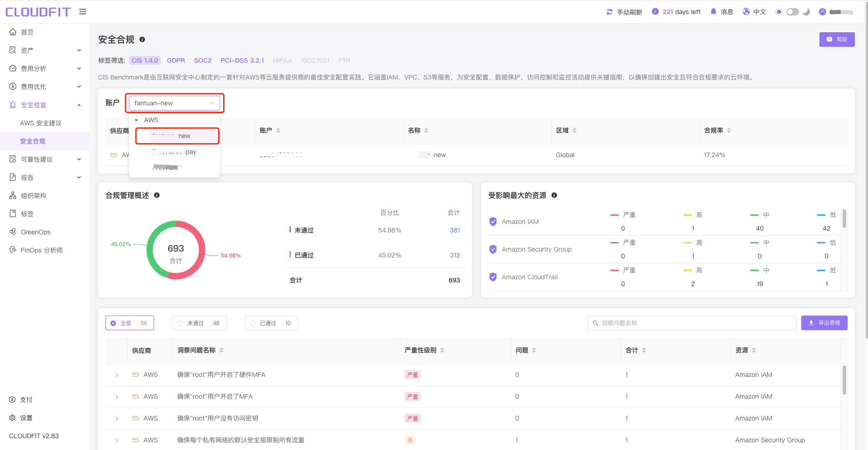Click the affected resources panel scrollbar
The image size is (868, 450).
[844, 218]
